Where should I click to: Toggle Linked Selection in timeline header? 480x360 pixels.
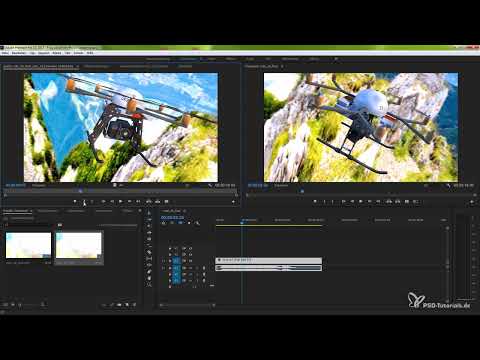point(180,223)
